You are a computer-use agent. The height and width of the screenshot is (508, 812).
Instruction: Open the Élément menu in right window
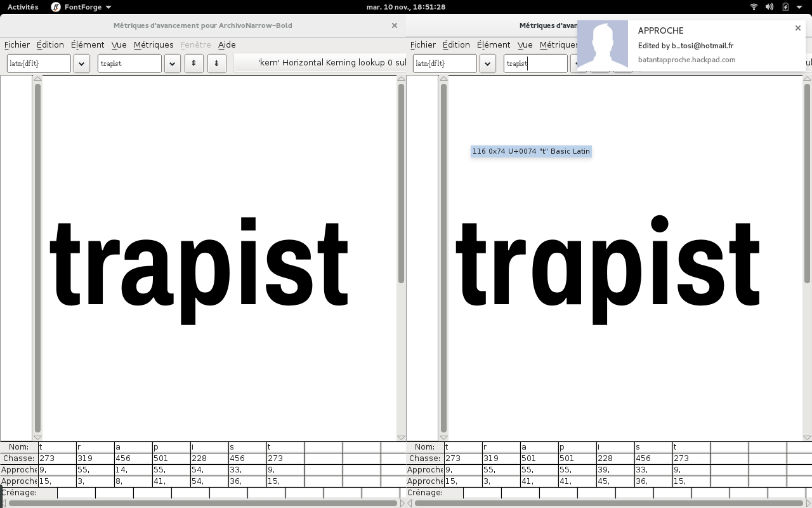coord(494,44)
